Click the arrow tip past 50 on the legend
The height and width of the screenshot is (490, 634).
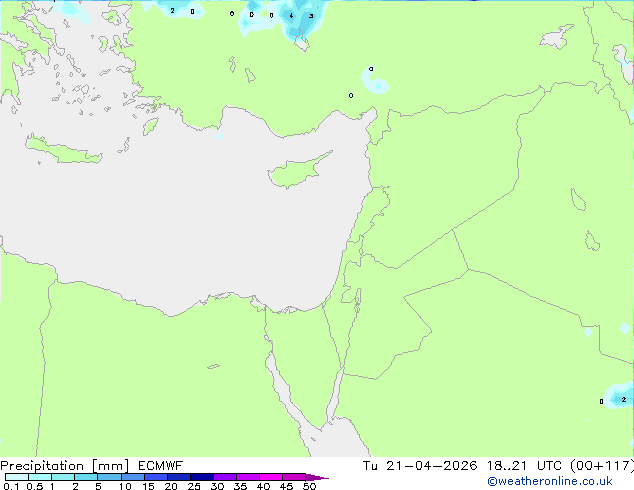tap(317, 477)
